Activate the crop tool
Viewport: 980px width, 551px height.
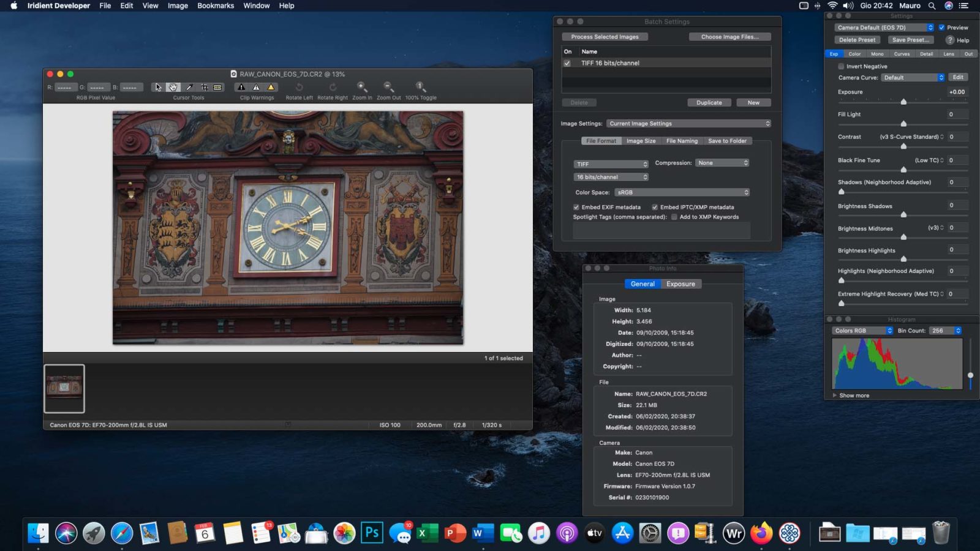[205, 87]
